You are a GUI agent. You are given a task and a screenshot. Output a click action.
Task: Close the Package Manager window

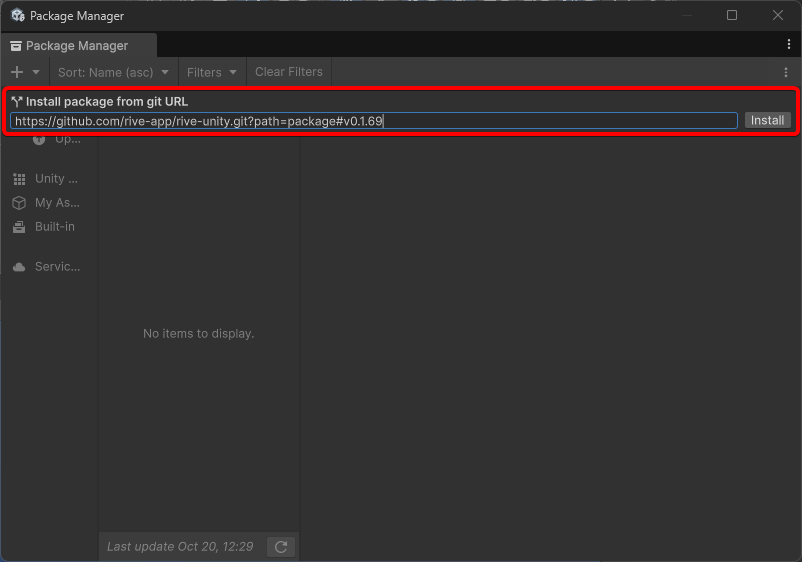click(x=778, y=15)
